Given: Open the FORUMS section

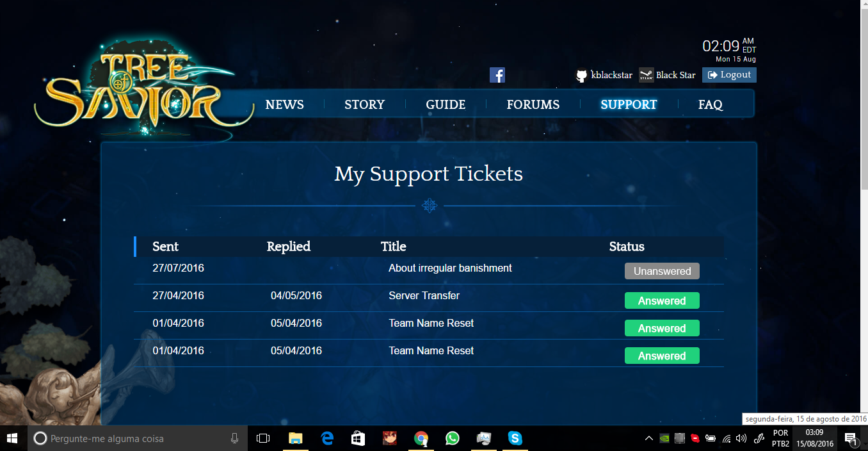Looking at the screenshot, I should tap(533, 104).
